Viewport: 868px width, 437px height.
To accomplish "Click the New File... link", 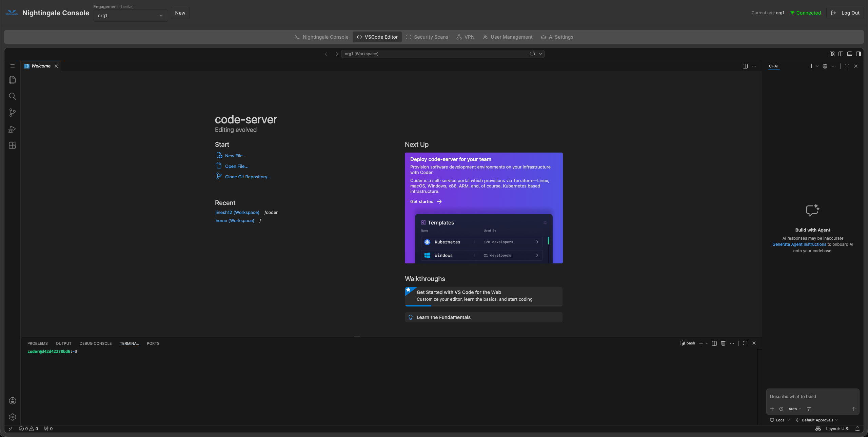I will coord(236,156).
